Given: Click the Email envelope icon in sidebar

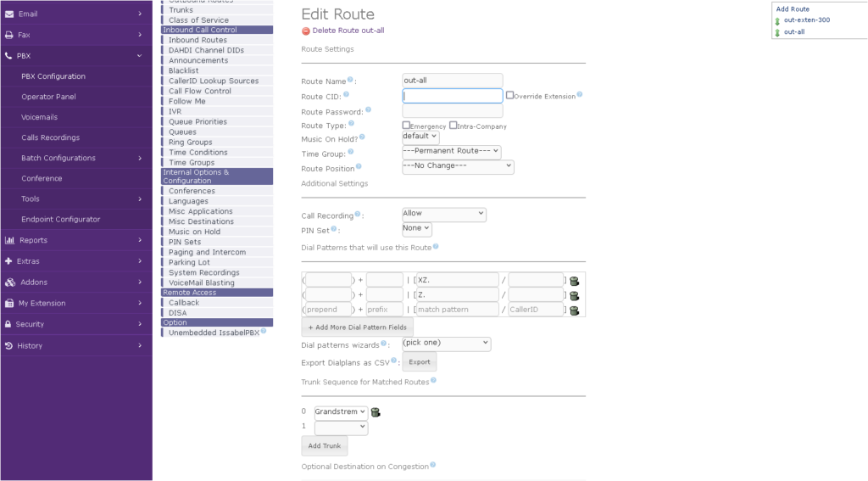Looking at the screenshot, I should click(9, 14).
